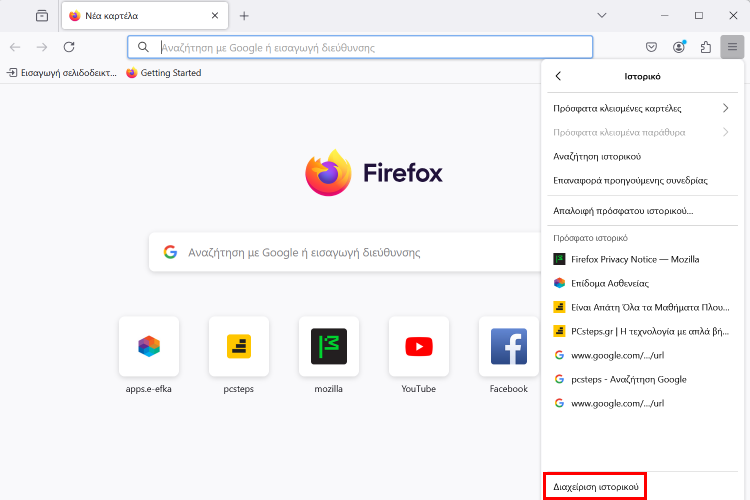
Task: Open a new tab with plus button
Action: click(x=244, y=16)
